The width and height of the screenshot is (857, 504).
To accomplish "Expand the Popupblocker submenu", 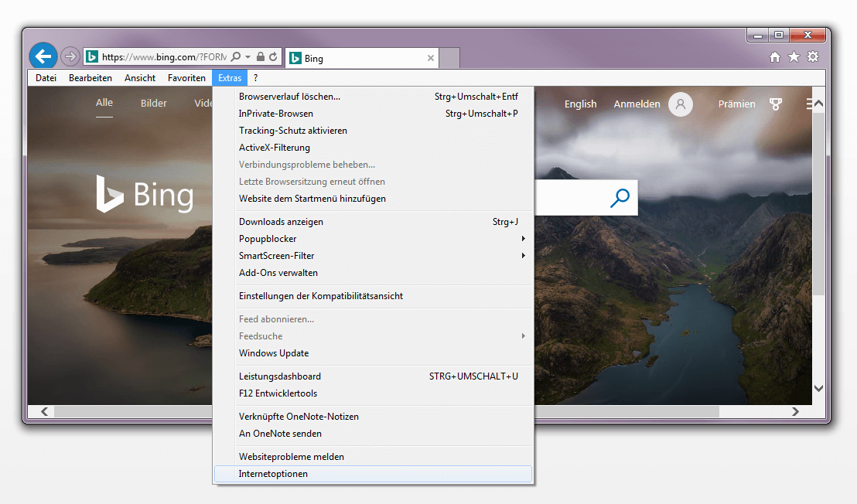I will pos(374,239).
